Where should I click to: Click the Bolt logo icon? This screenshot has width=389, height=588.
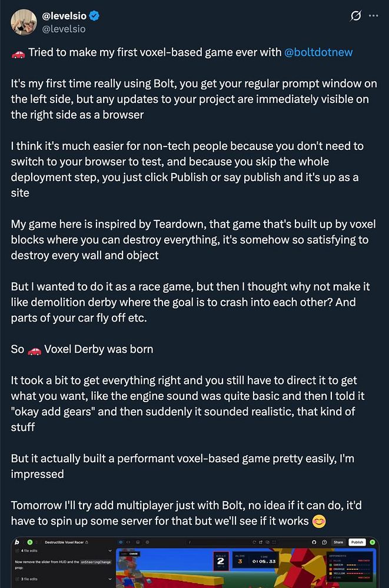pyautogui.click(x=17, y=542)
